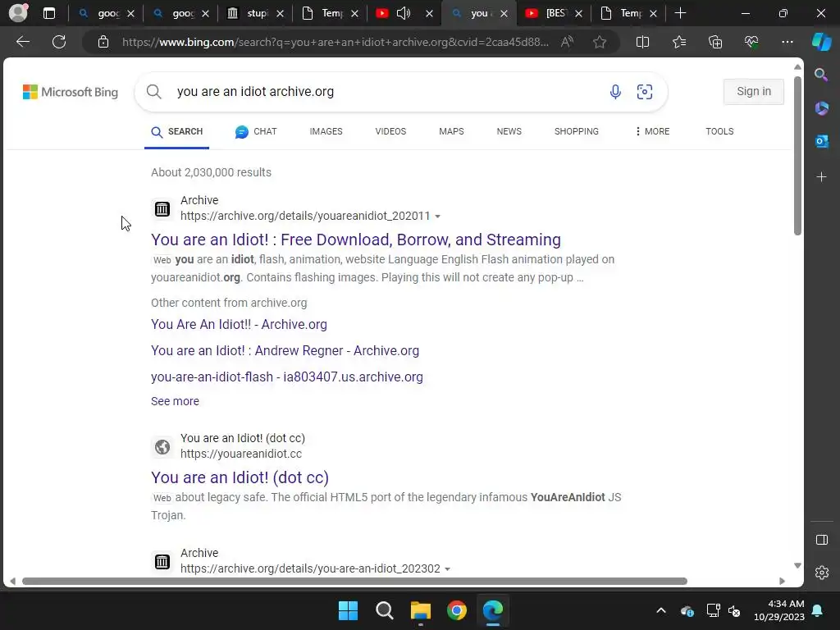Open Browser essentials heart icon
Screen dimensions: 840x630
point(751,42)
